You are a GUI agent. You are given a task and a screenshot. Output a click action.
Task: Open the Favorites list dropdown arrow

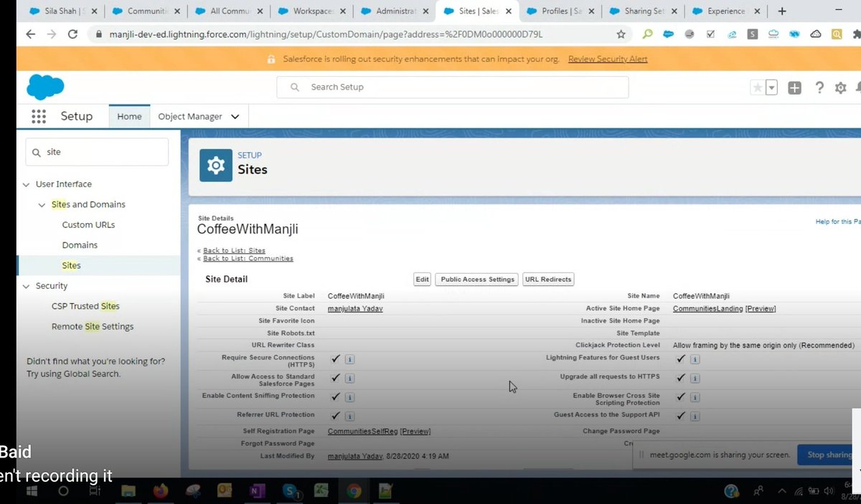[771, 87]
